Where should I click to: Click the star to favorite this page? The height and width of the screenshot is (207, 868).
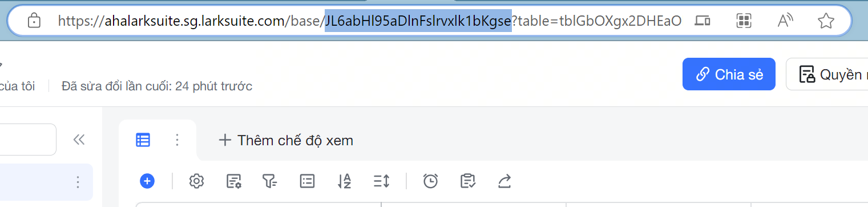click(x=826, y=21)
